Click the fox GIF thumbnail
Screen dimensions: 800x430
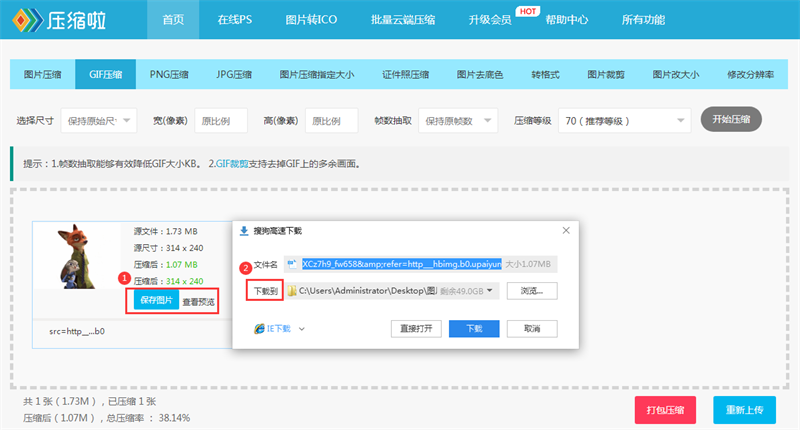click(76, 256)
